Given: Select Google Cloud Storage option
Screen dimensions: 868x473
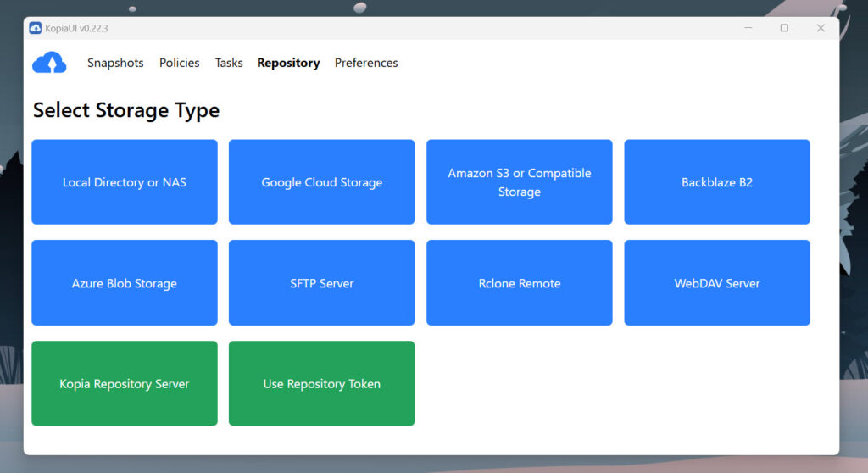Looking at the screenshot, I should (322, 182).
